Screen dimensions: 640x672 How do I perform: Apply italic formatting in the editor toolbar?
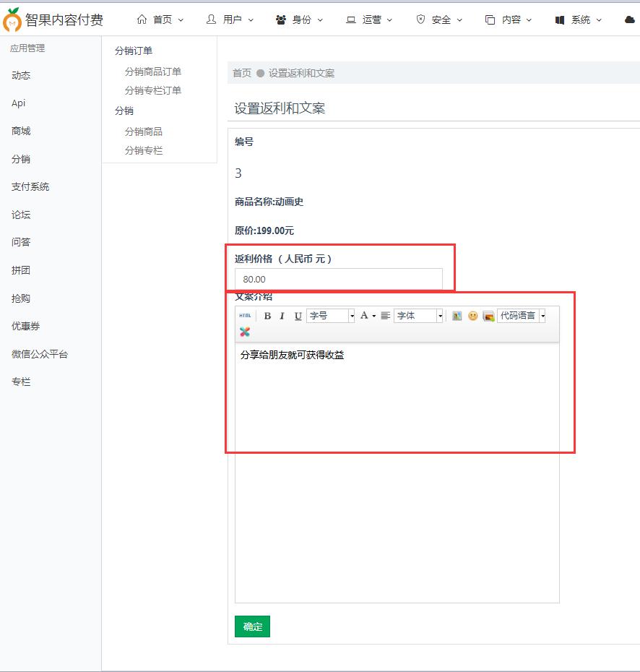282,316
